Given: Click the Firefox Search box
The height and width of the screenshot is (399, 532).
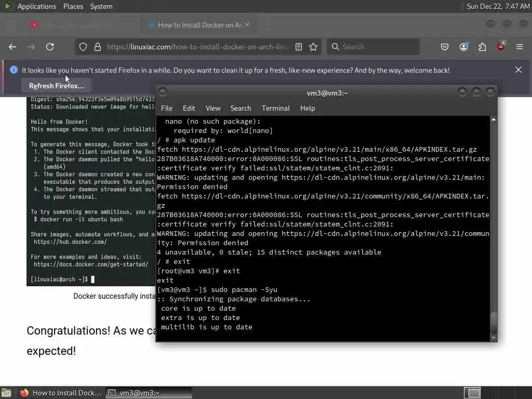Looking at the screenshot, I should [x=373, y=47].
